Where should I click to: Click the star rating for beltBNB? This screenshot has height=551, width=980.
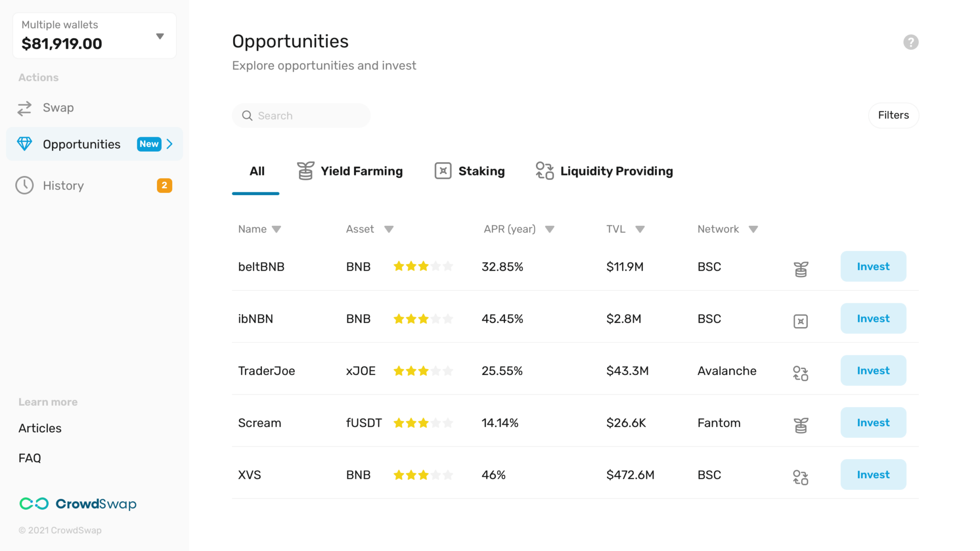click(x=423, y=266)
